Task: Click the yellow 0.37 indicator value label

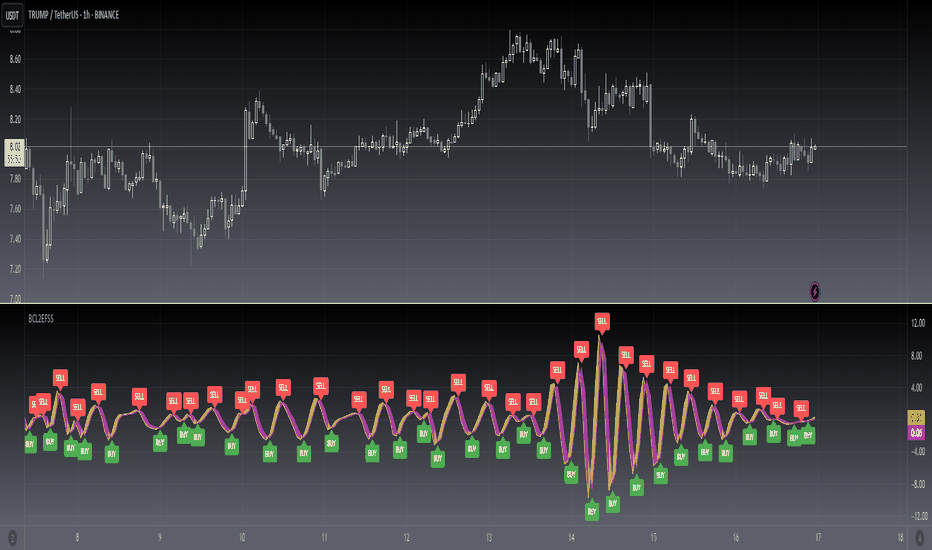Action: click(916, 417)
